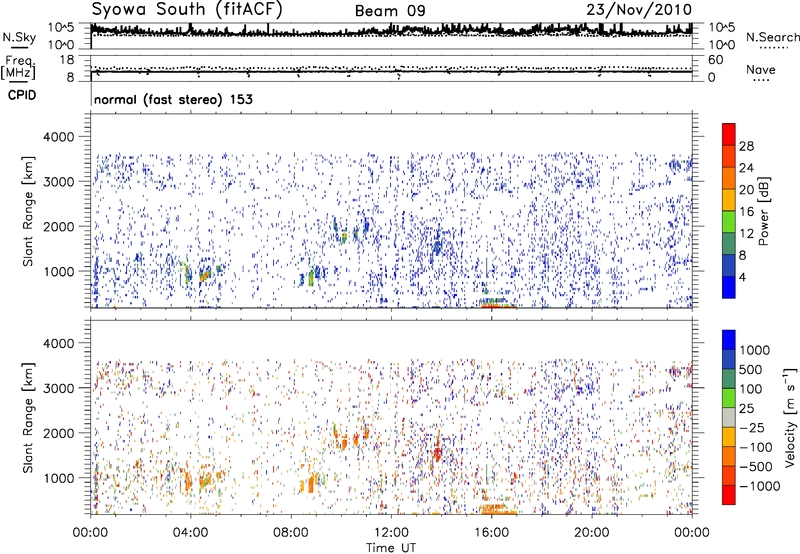Click the '4000' tick of the power panel
This screenshot has height=554, width=800.
[61, 137]
